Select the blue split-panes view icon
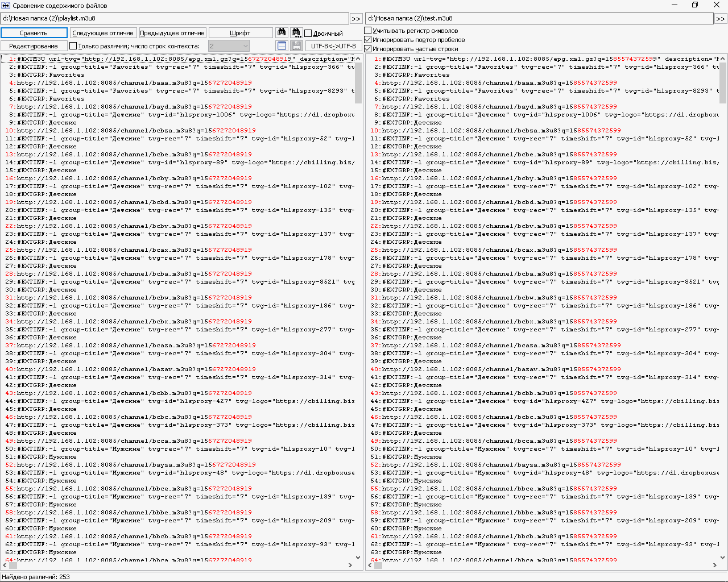This screenshot has height=582, width=728. pyautogui.click(x=282, y=45)
